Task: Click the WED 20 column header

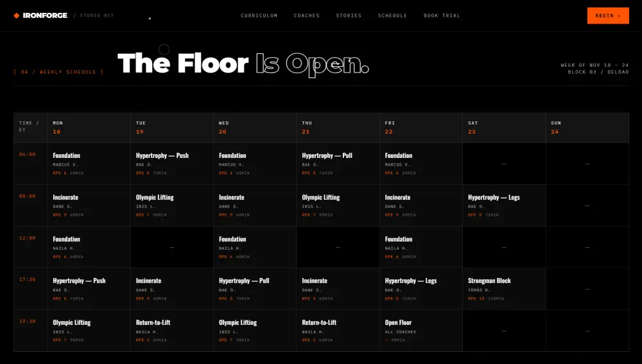Action: click(255, 127)
